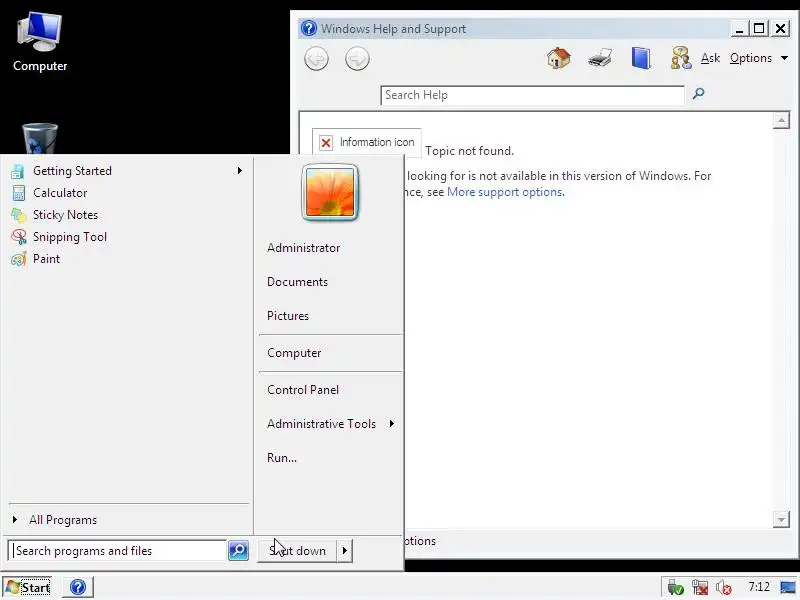Close the Help and Support window
The width and height of the screenshot is (800, 600).
pos(781,29)
